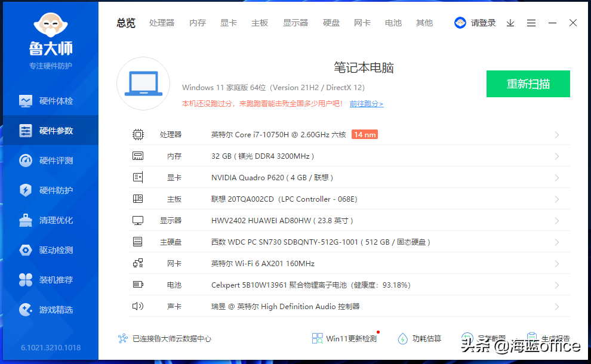Expand the 声卡 row chevron

[557, 307]
